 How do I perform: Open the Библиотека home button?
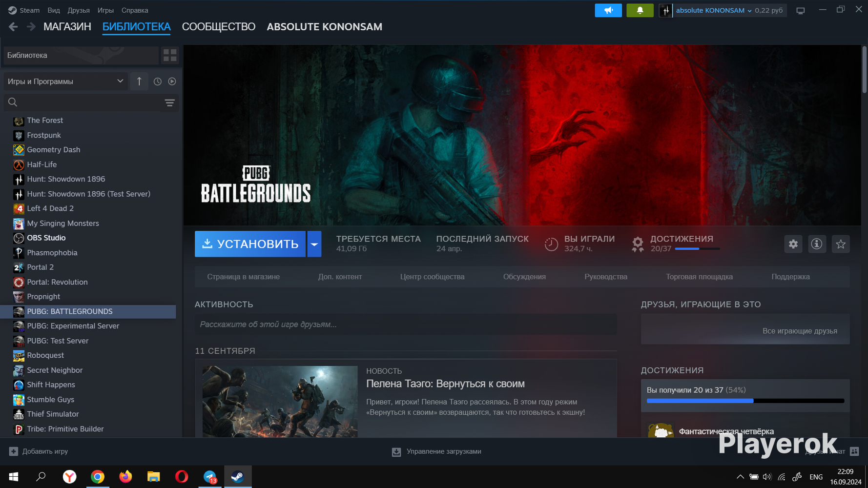click(x=81, y=55)
